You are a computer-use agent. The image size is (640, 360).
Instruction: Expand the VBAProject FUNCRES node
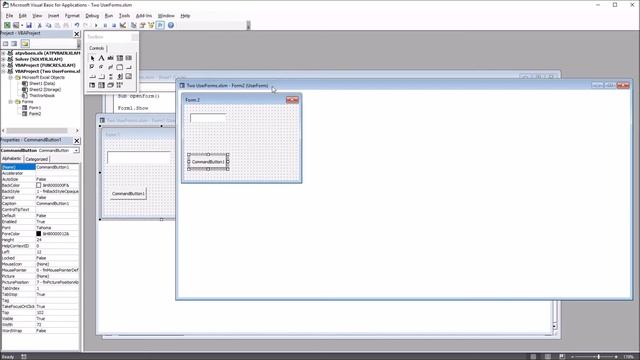click(3, 65)
